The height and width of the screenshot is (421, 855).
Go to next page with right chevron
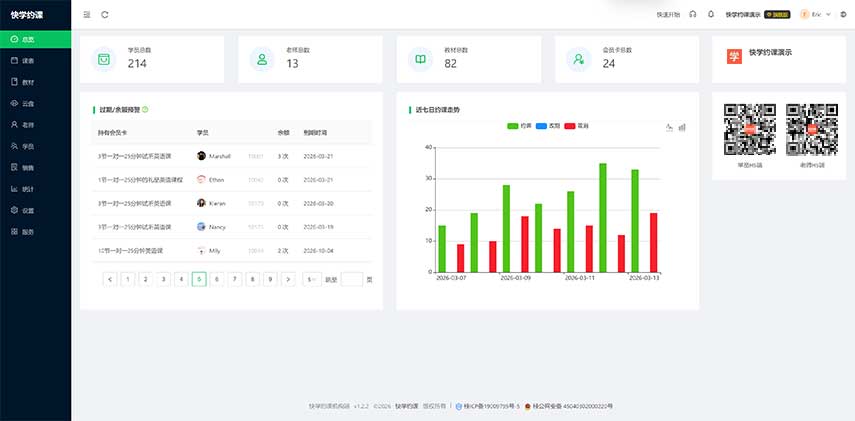pyautogui.click(x=288, y=280)
